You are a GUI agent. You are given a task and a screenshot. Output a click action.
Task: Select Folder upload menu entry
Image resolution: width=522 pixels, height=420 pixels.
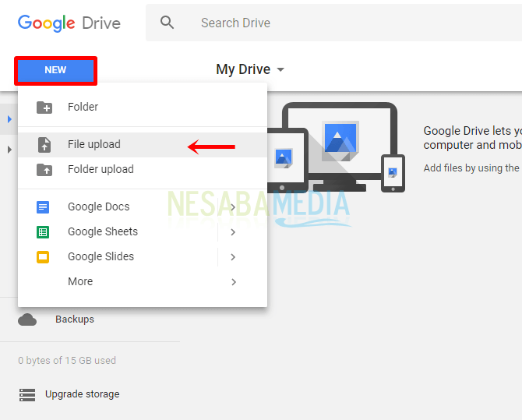tap(143, 170)
